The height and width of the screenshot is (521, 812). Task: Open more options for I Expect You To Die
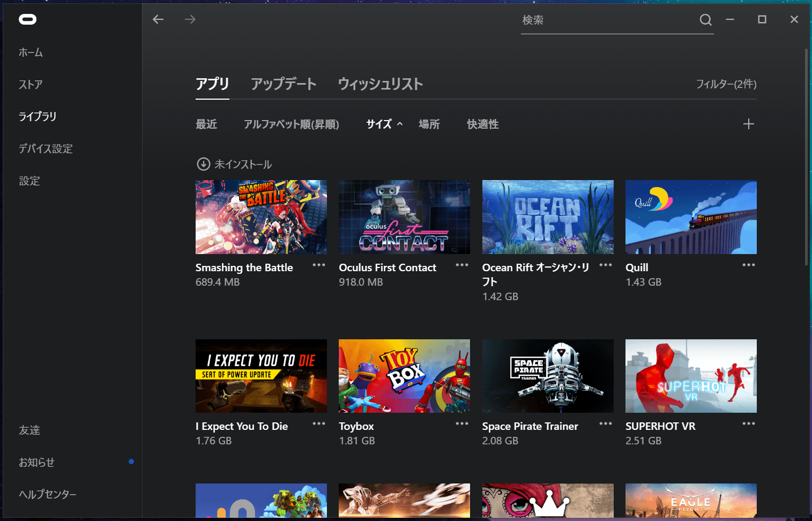319,423
